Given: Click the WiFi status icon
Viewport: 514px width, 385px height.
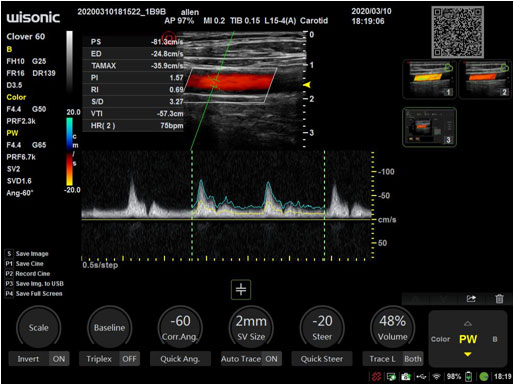Looking at the screenshot, I should point(436,377).
